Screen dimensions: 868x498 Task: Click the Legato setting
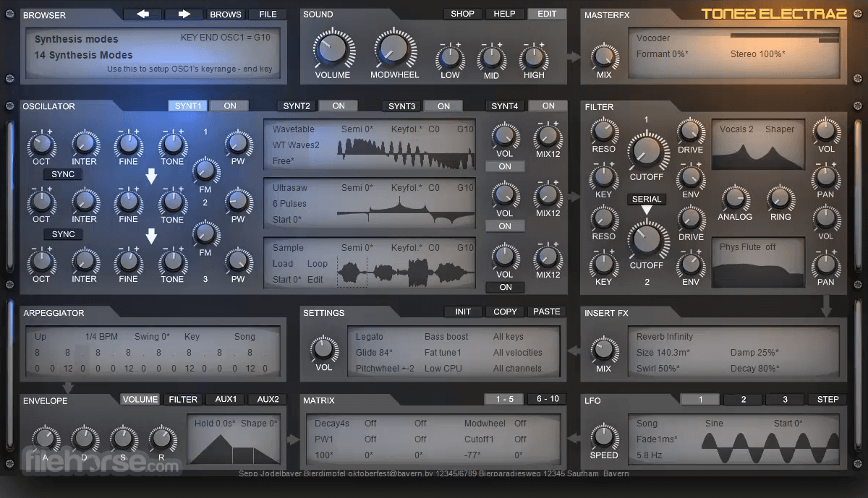pyautogui.click(x=370, y=337)
